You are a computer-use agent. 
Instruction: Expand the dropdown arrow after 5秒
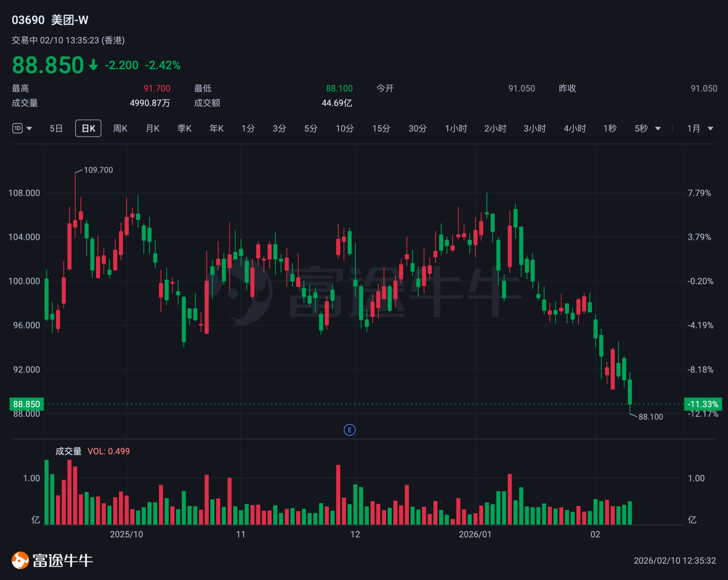pyautogui.click(x=658, y=128)
